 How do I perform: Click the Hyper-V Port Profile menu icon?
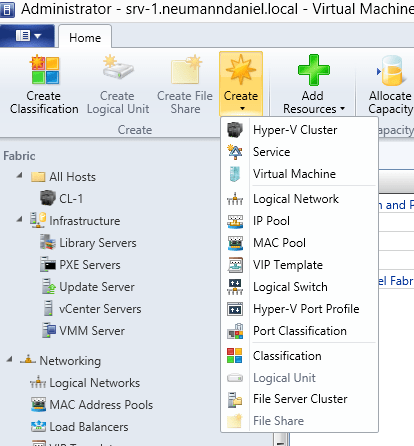235,309
